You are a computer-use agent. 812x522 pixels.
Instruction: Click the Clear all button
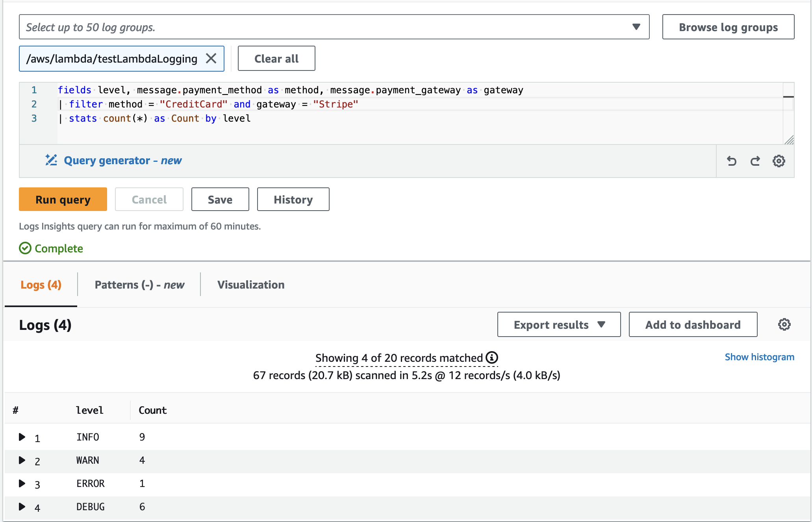click(276, 58)
